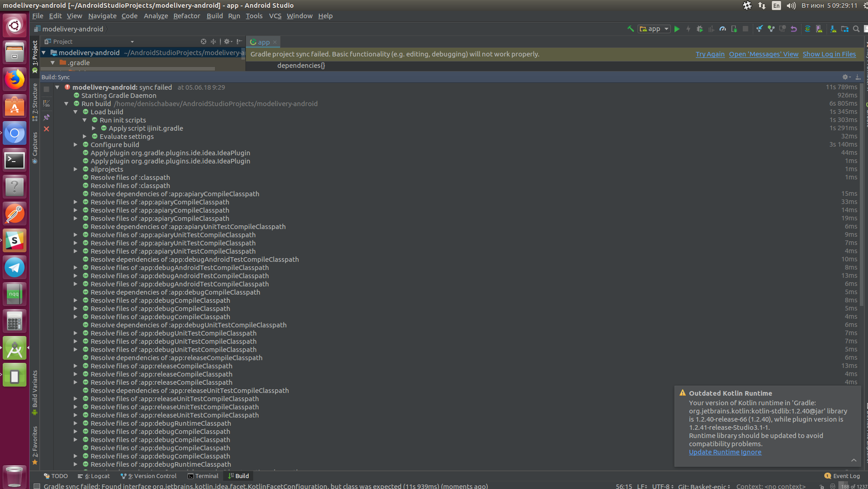Open Slack from the Ubuntu dock
The image size is (868, 489).
point(15,240)
